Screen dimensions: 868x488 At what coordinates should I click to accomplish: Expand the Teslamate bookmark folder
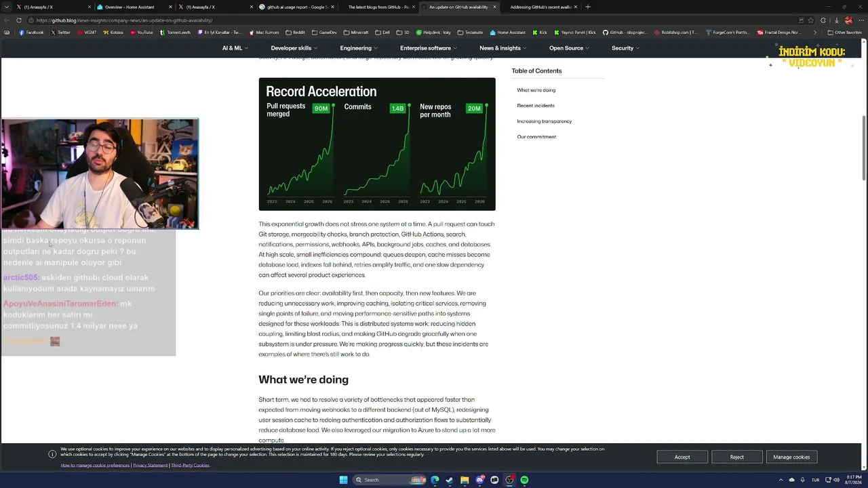click(470, 33)
